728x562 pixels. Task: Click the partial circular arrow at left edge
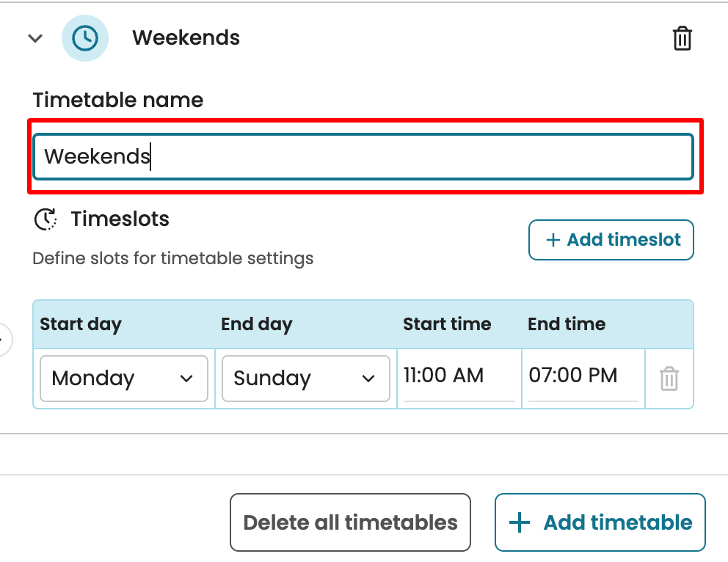tap(4, 340)
